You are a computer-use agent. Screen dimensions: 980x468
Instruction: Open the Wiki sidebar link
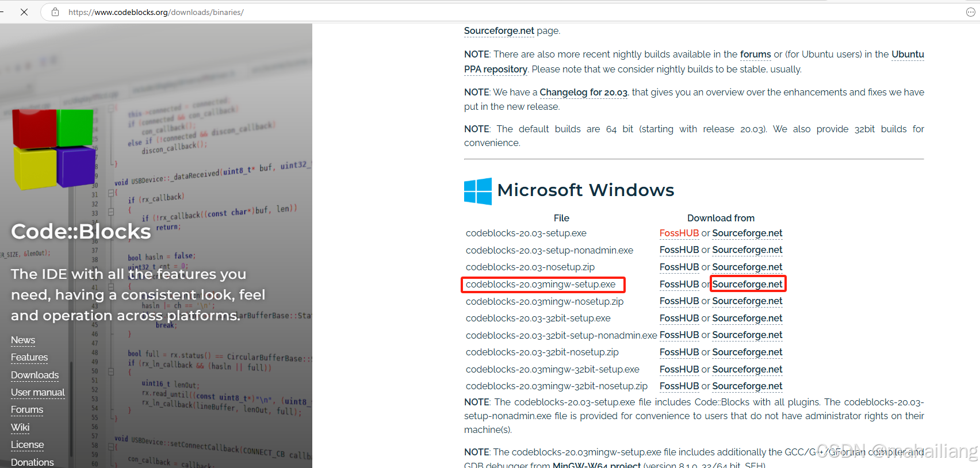(20, 428)
